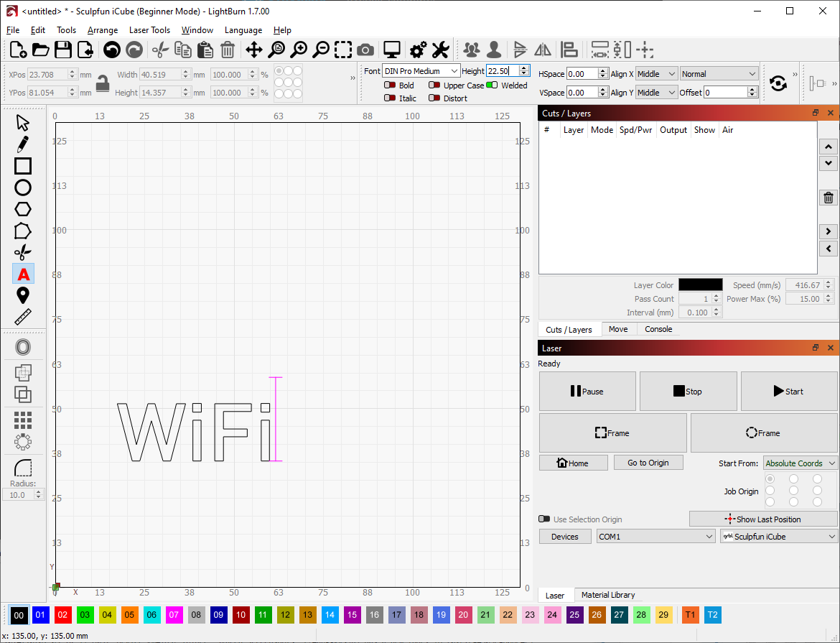
Task: Select the Ellipse tool
Action: pyautogui.click(x=23, y=188)
